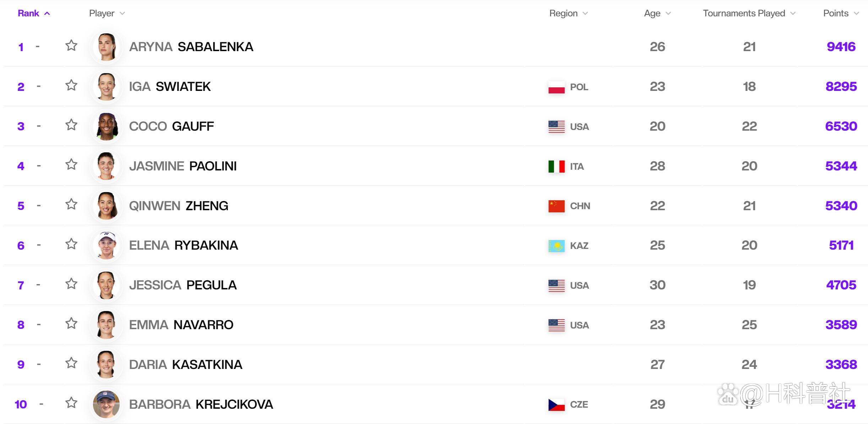
Task: Sort by the Age column header
Action: click(652, 13)
